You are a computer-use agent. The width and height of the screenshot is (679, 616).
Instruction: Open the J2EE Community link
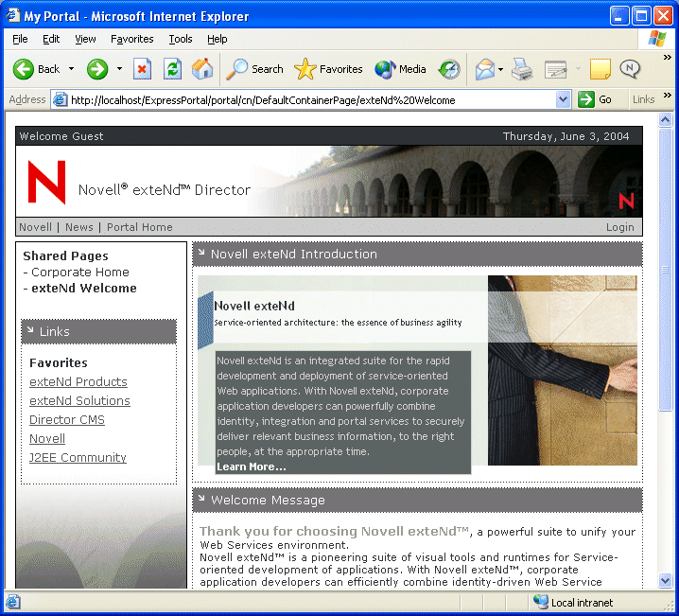(78, 457)
